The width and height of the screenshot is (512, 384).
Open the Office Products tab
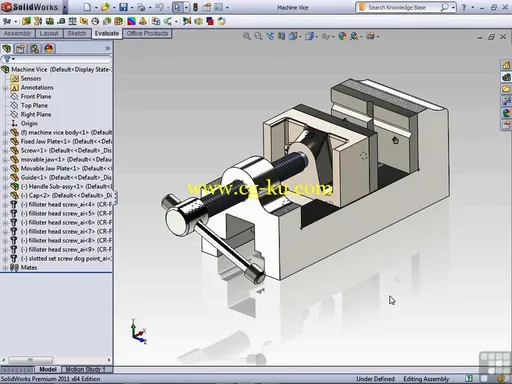coord(147,33)
